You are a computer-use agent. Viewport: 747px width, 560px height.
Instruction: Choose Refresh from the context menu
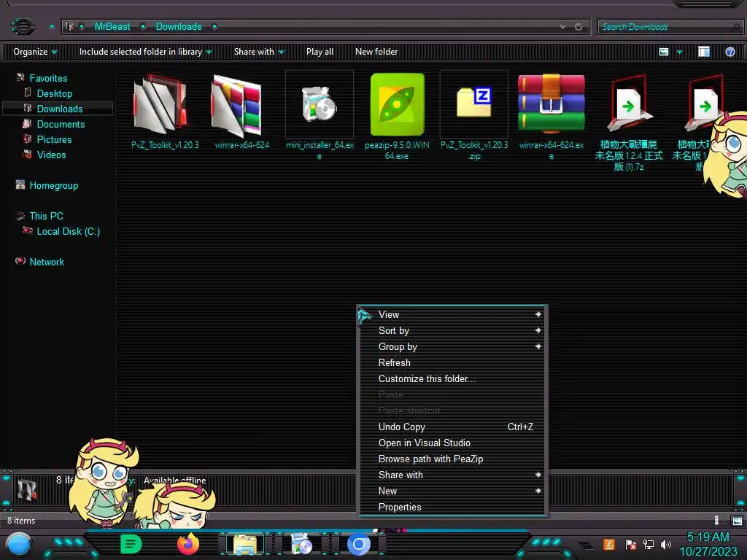tap(452, 363)
